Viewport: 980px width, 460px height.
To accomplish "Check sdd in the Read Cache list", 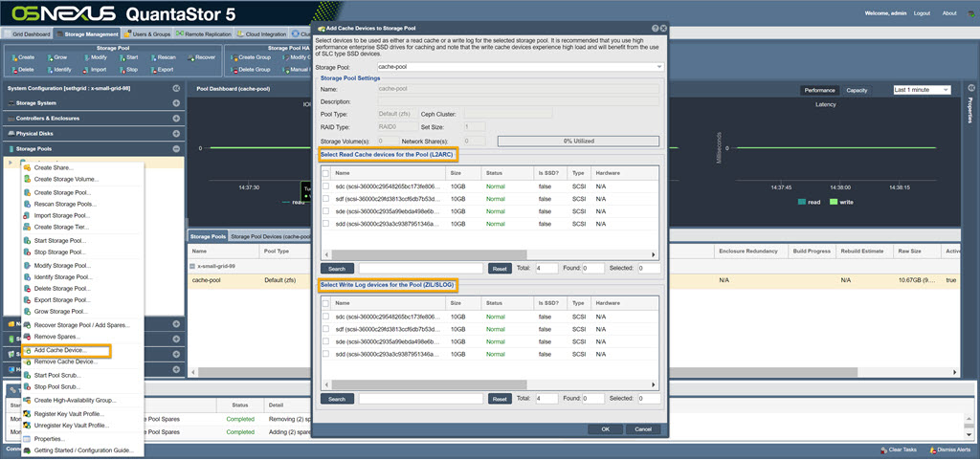I will tap(325, 224).
